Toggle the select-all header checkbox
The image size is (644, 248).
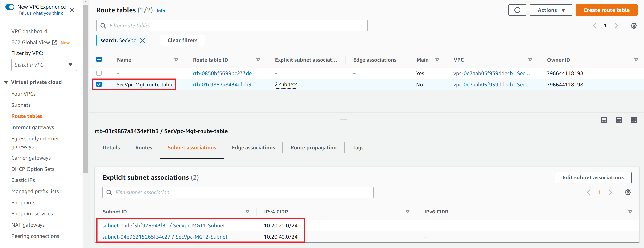click(99, 59)
